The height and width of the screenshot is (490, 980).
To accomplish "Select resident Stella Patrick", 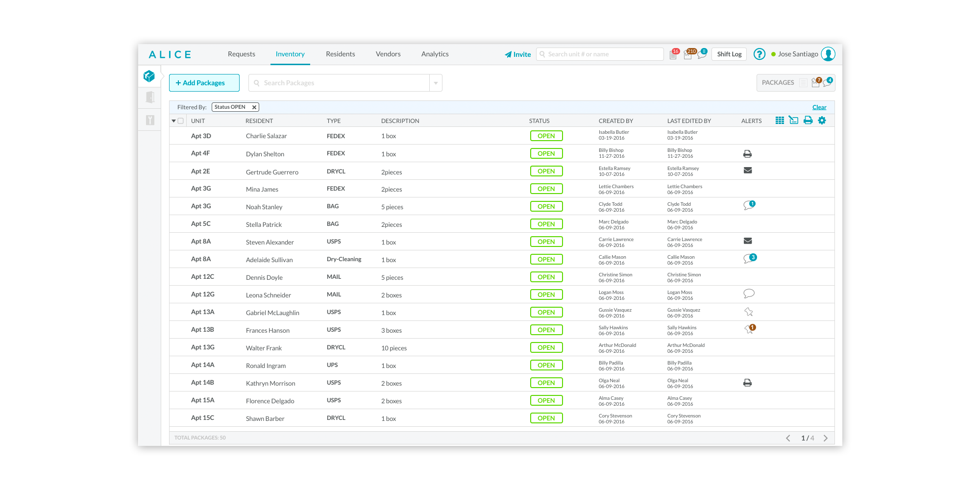I will pos(264,224).
